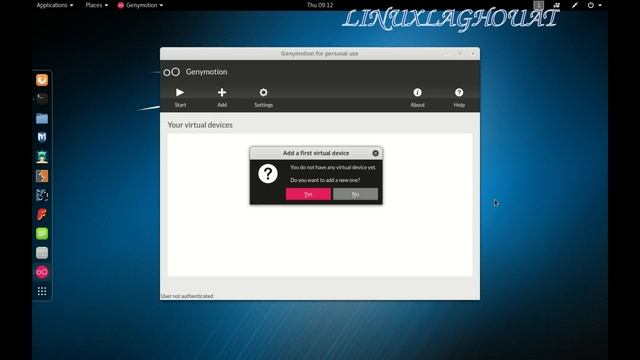Click Yes to add a new virtual device
The image size is (640, 360).
[308, 194]
